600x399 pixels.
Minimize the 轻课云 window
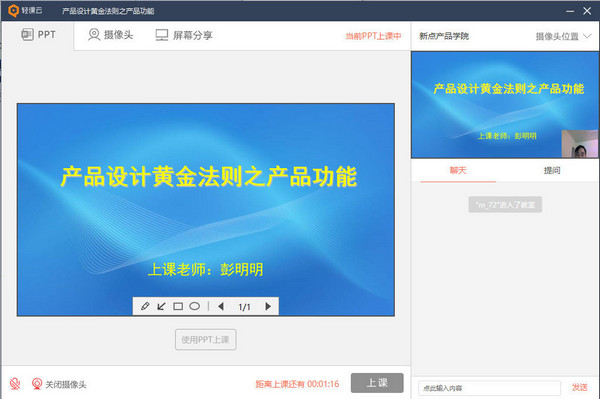pyautogui.click(x=570, y=11)
